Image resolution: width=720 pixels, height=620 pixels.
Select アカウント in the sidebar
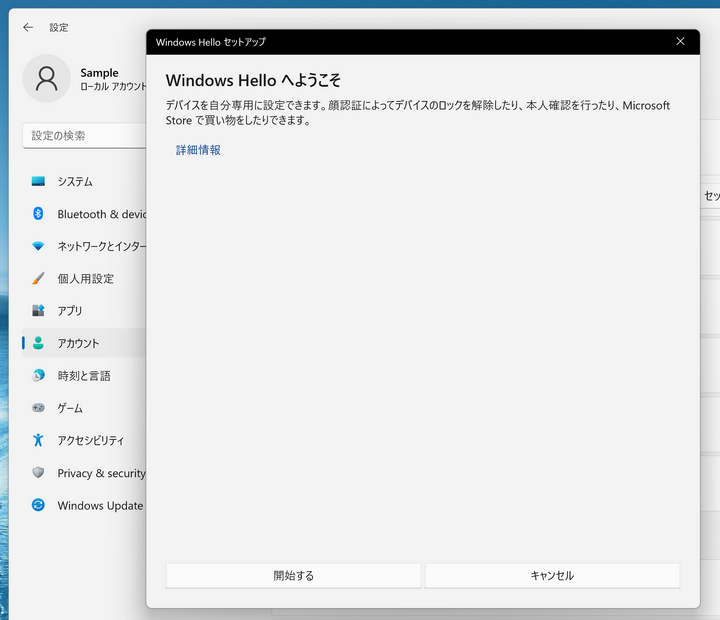[x=84, y=343]
